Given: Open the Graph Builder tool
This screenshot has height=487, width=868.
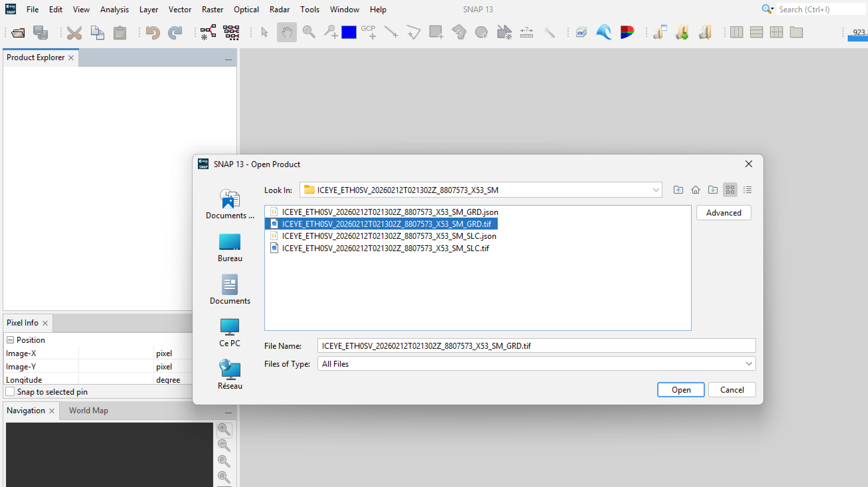Looking at the screenshot, I should click(208, 32).
